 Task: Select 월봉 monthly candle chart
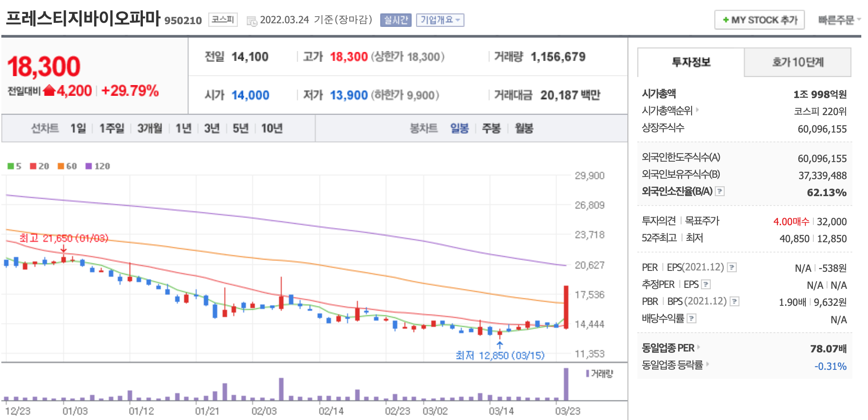click(524, 129)
